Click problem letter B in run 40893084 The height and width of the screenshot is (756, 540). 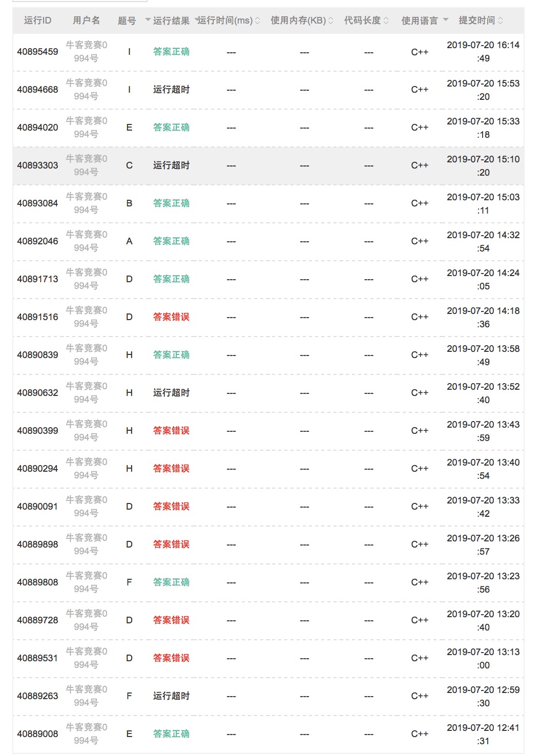[129, 203]
